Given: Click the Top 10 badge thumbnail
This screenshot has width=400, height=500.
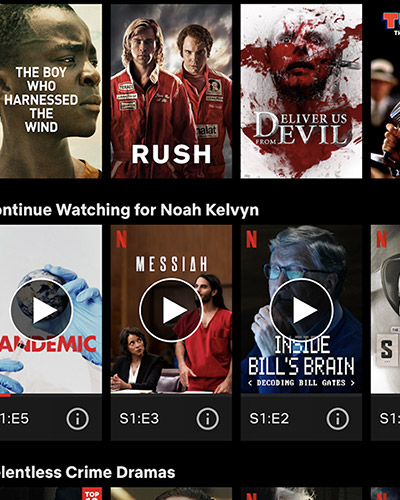Looking at the screenshot, I should (92, 494).
